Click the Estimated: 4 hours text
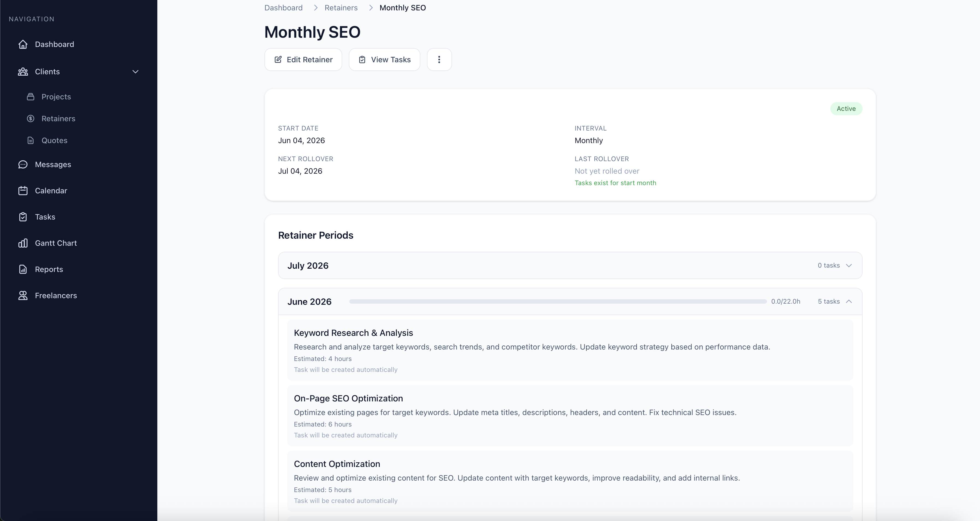 (x=323, y=359)
